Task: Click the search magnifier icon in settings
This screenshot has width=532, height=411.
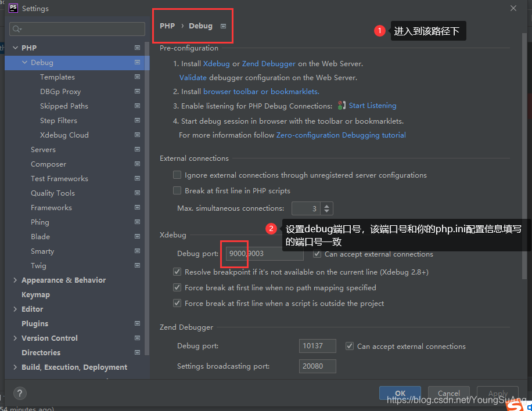Action: point(17,29)
